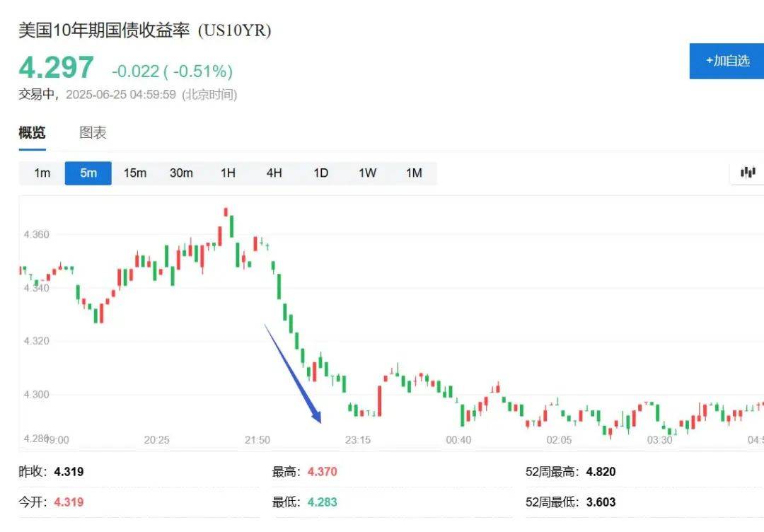This screenshot has height=532, width=764.
Task: Select the 概览 tab
Action: coord(32,132)
